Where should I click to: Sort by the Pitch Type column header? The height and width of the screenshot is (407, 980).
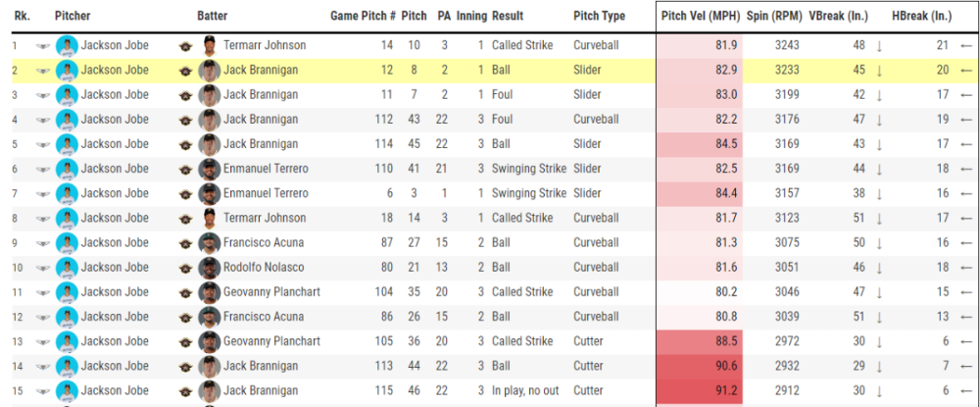[599, 16]
